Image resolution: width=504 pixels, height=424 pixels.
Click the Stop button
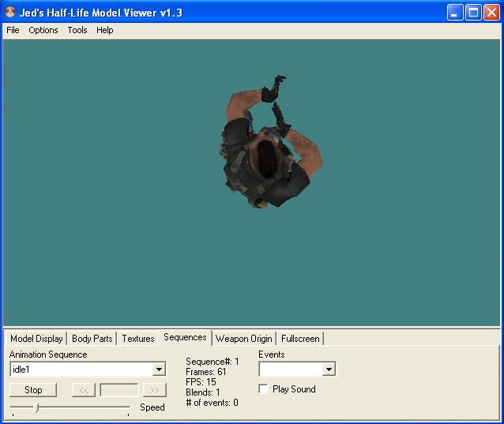click(33, 390)
